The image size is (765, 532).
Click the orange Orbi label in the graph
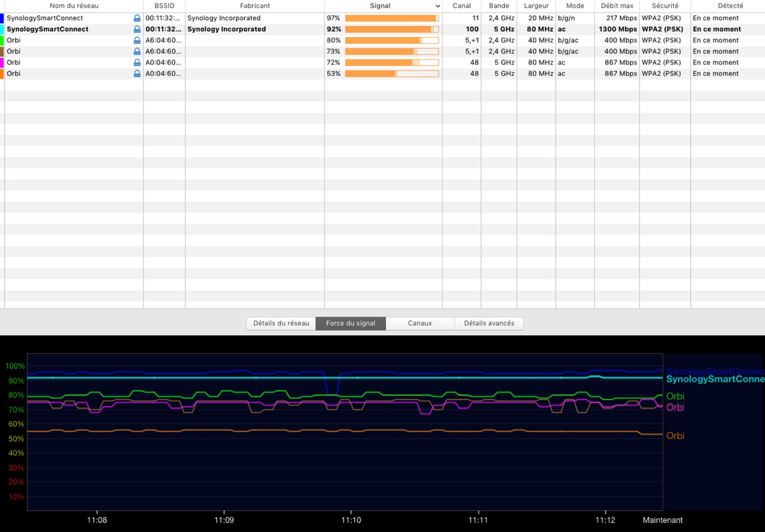coord(675,436)
